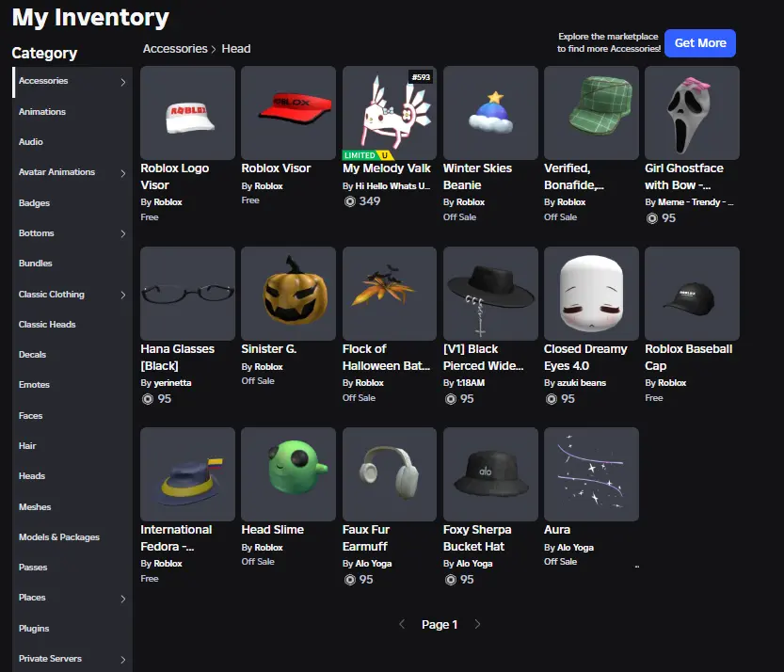Expand the Avatar Animations submenu chevron
The height and width of the screenshot is (672, 784).
tap(123, 173)
